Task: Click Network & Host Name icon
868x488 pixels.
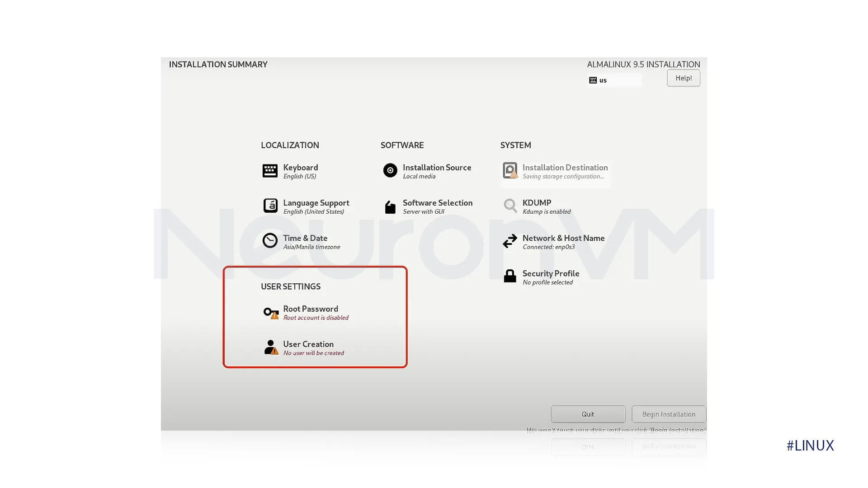Action: tap(509, 241)
